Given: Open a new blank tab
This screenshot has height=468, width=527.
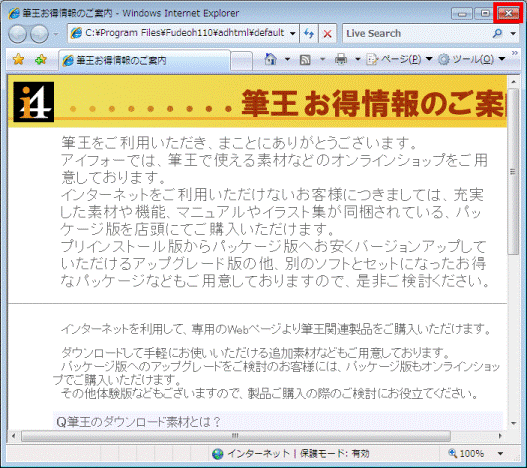Looking at the screenshot, I should pyautogui.click(x=241, y=61).
